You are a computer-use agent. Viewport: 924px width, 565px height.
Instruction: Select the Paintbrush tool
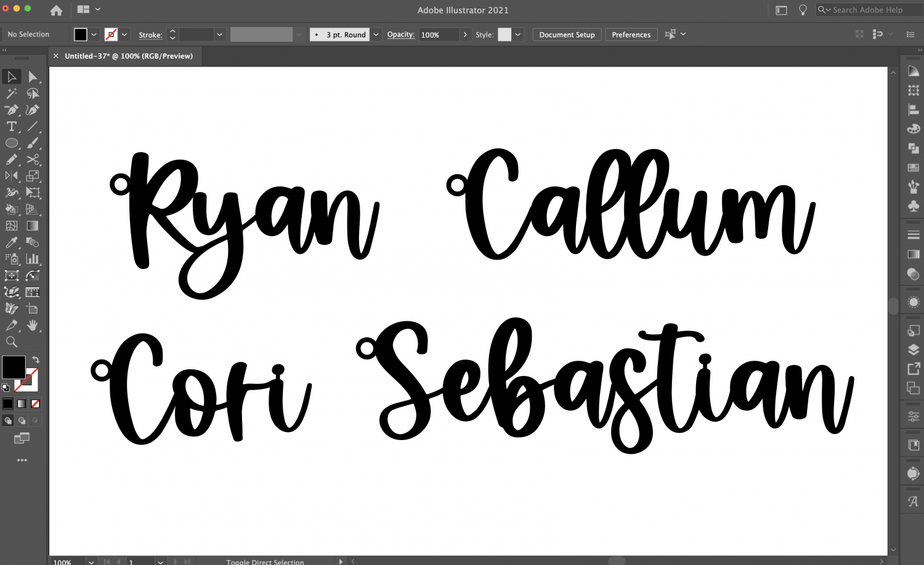click(33, 143)
